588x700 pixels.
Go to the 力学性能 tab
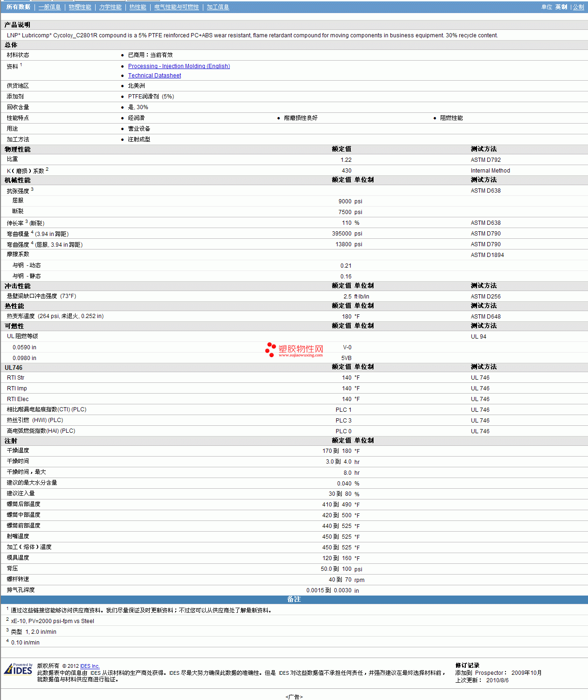(x=110, y=7)
